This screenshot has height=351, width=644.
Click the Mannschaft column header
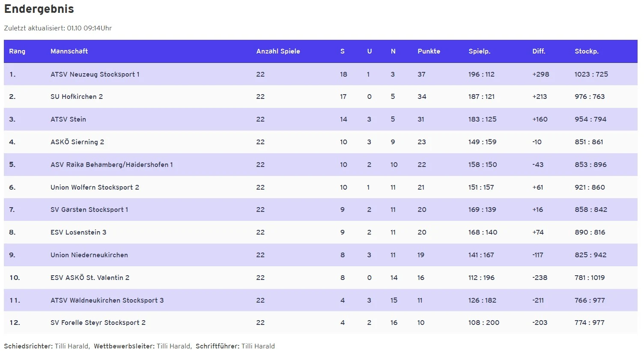[x=69, y=51]
